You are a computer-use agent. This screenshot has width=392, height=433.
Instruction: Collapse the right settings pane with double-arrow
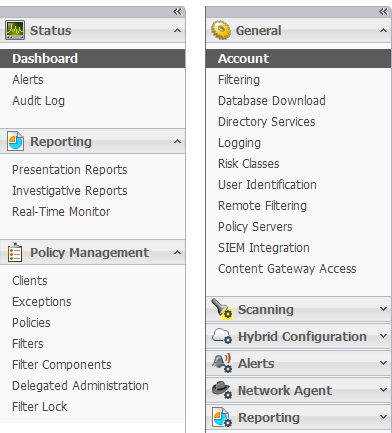pyautogui.click(x=383, y=12)
